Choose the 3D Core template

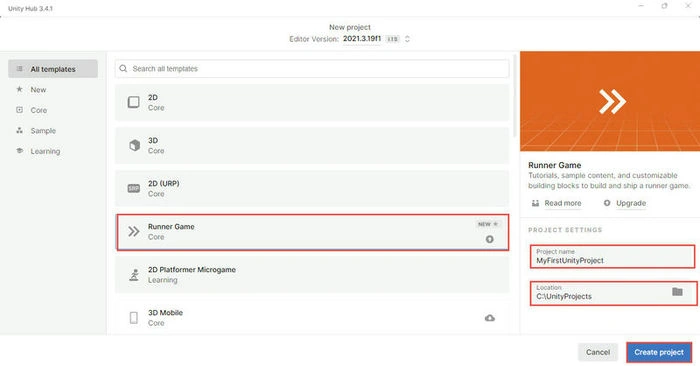point(312,146)
